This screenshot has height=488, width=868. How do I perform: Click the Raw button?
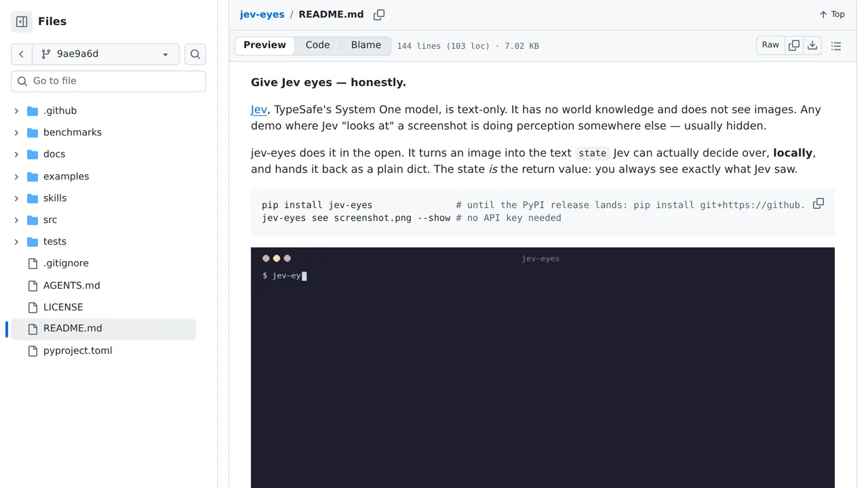pos(770,45)
